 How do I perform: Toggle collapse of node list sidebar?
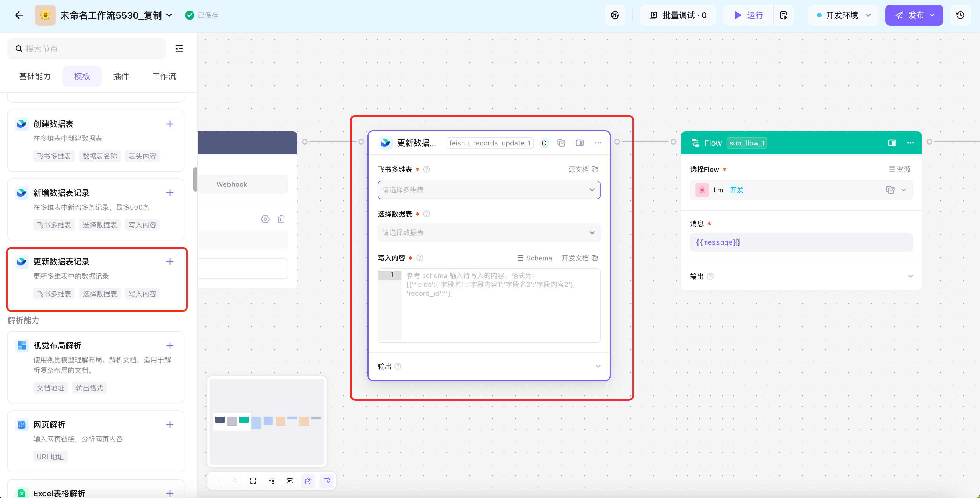tap(179, 49)
